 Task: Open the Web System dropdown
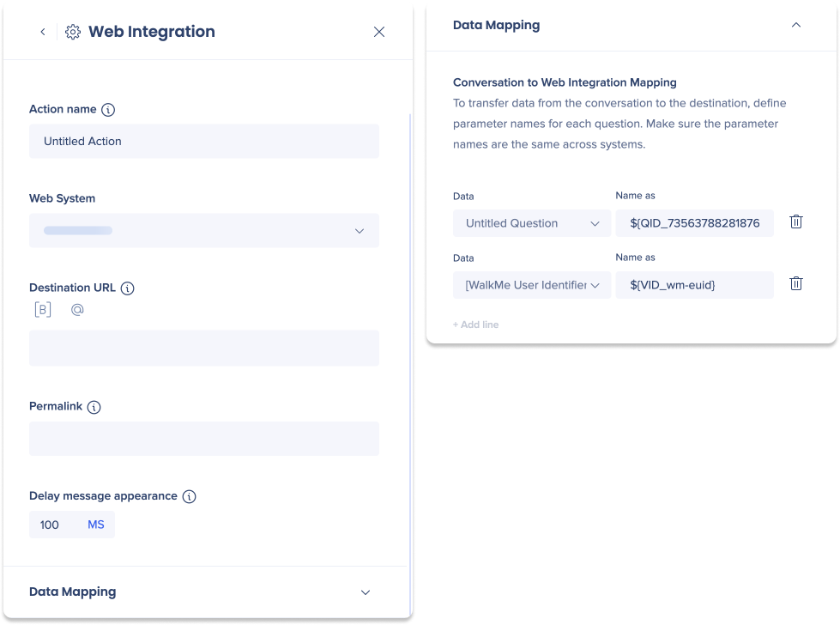tap(204, 231)
